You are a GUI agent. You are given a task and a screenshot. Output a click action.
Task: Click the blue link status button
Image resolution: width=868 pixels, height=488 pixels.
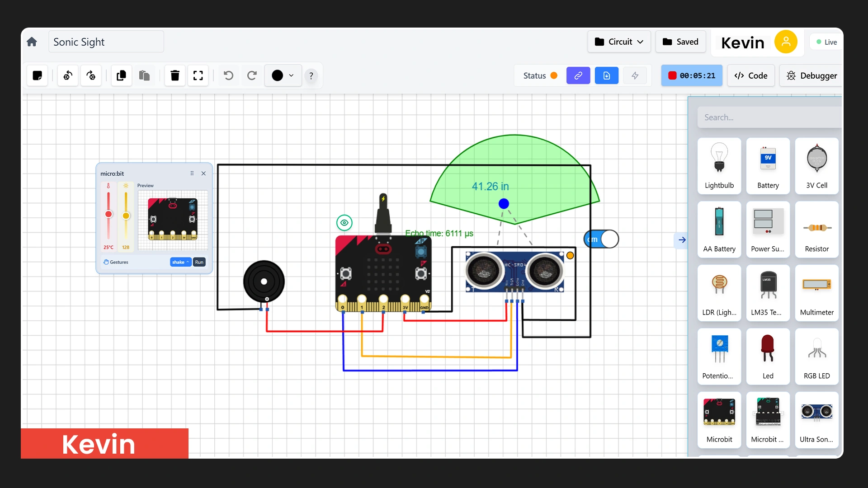(x=578, y=75)
